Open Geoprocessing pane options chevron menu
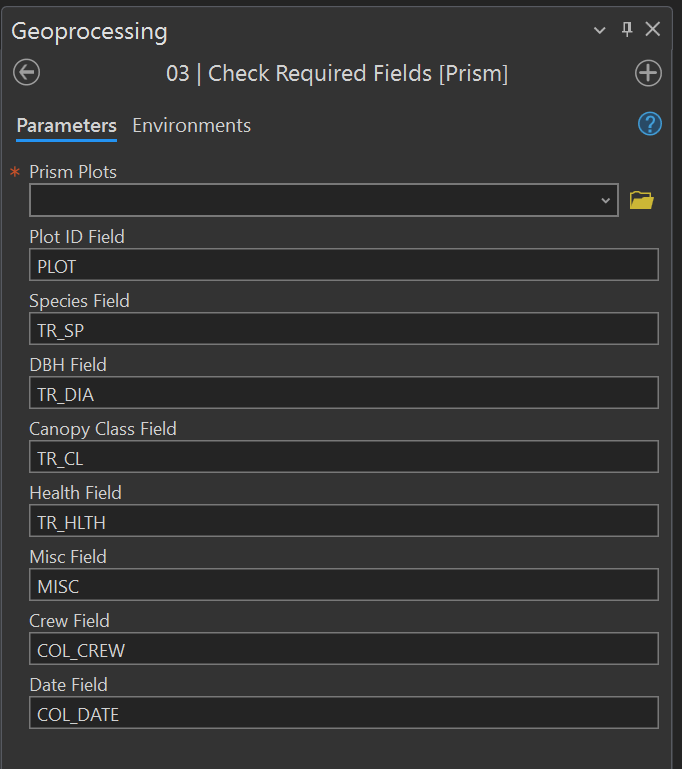The image size is (682, 769). (x=600, y=30)
